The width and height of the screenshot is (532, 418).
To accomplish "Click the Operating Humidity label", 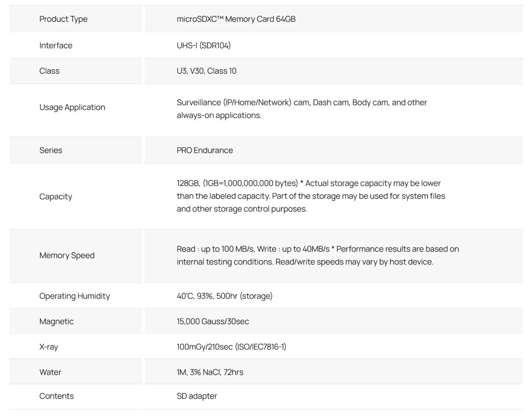I will (x=74, y=296).
